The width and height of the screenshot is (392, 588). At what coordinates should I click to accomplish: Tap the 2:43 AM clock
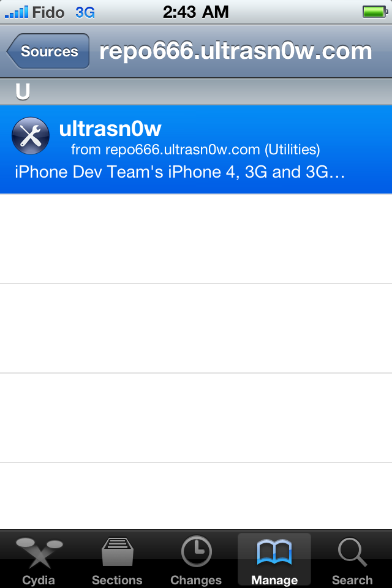[x=196, y=12]
